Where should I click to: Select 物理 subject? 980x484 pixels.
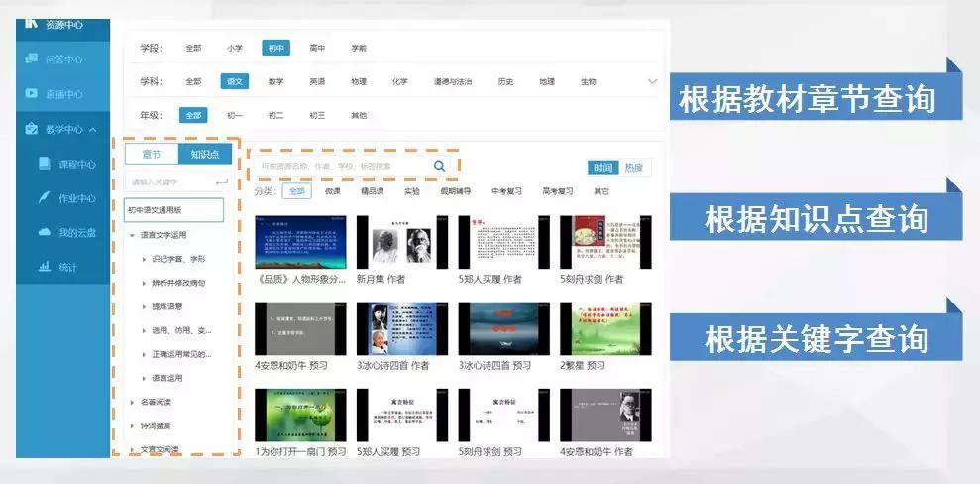click(x=359, y=81)
